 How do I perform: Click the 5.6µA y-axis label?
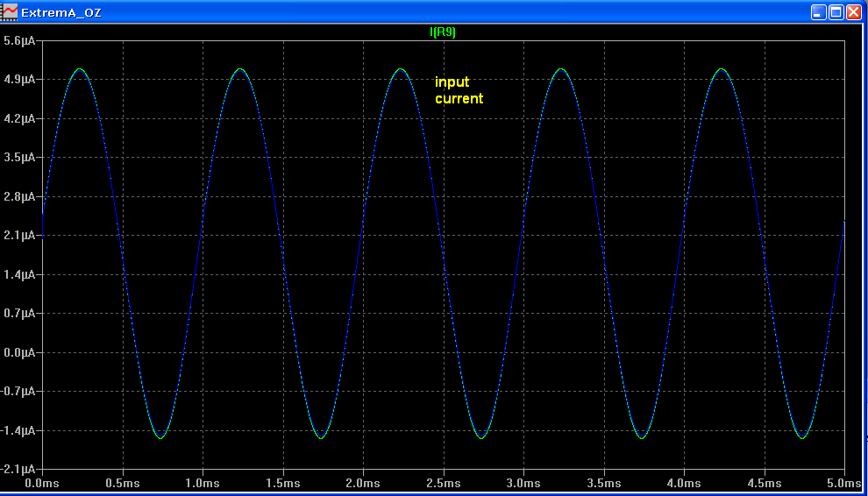point(20,40)
